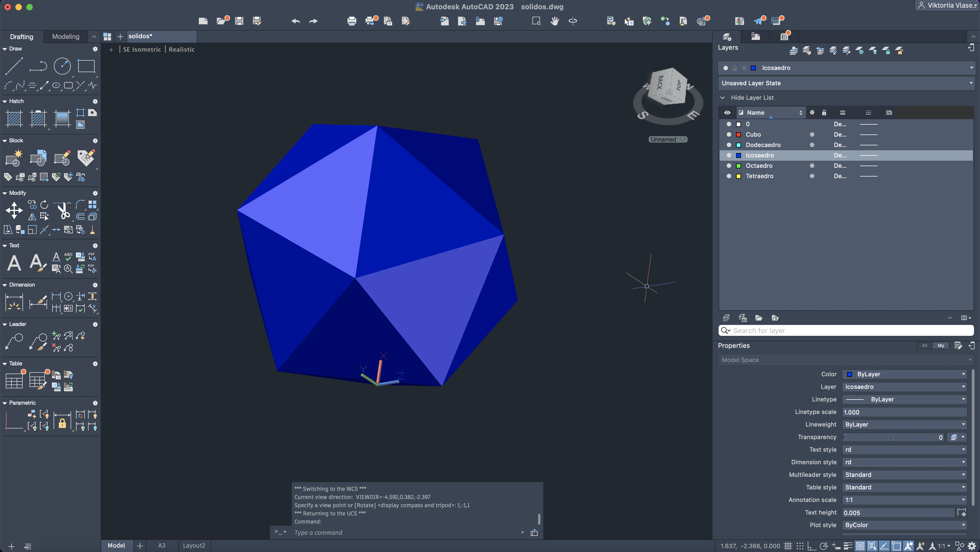
Task: Select the Circle draw tool
Action: click(x=62, y=66)
